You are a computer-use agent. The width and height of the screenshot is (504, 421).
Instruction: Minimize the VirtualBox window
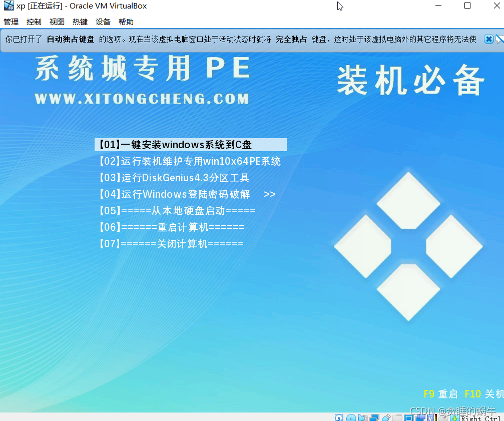[x=438, y=6]
